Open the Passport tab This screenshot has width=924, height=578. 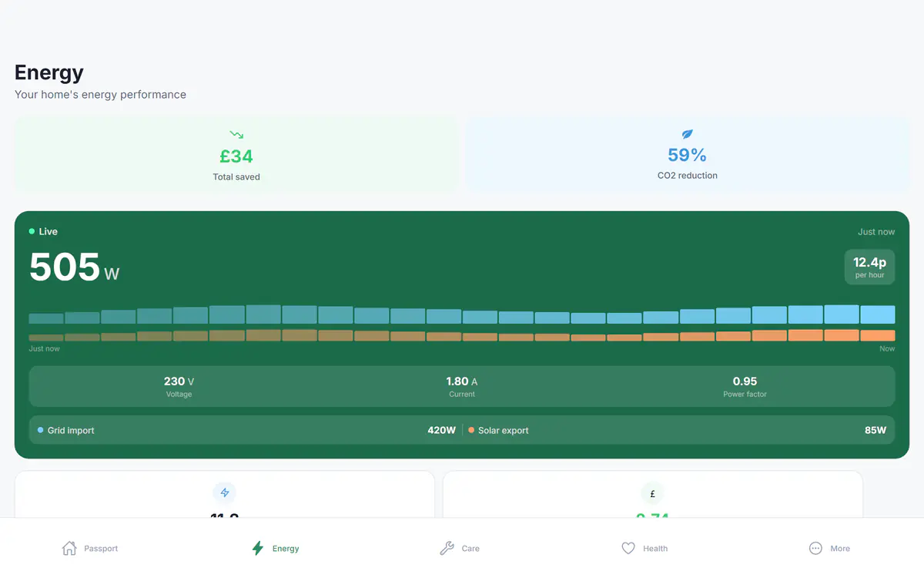point(90,549)
